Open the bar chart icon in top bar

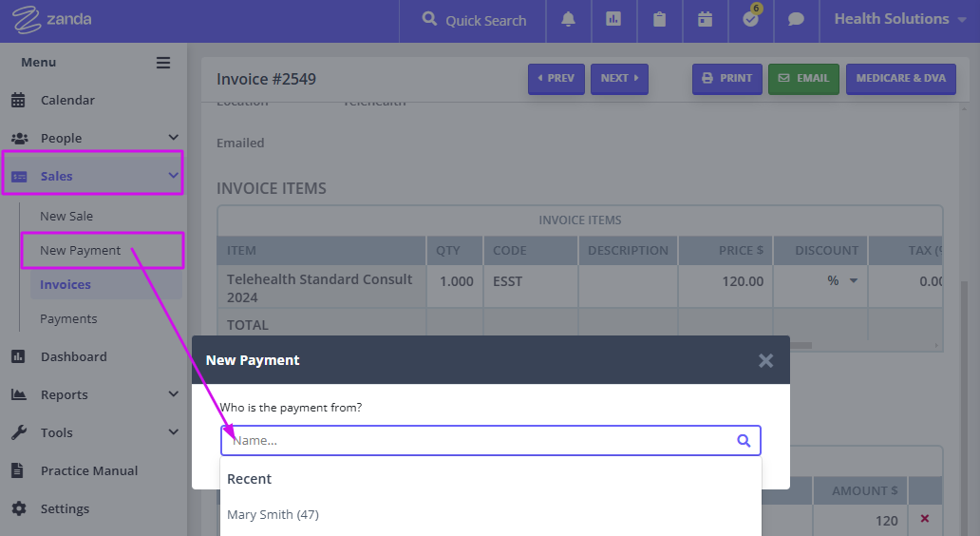point(613,19)
